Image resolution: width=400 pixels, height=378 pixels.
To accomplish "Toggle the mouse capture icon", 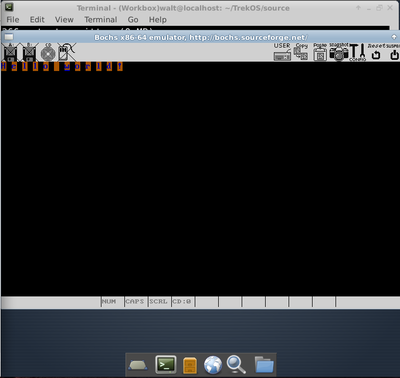I will pos(67,52).
